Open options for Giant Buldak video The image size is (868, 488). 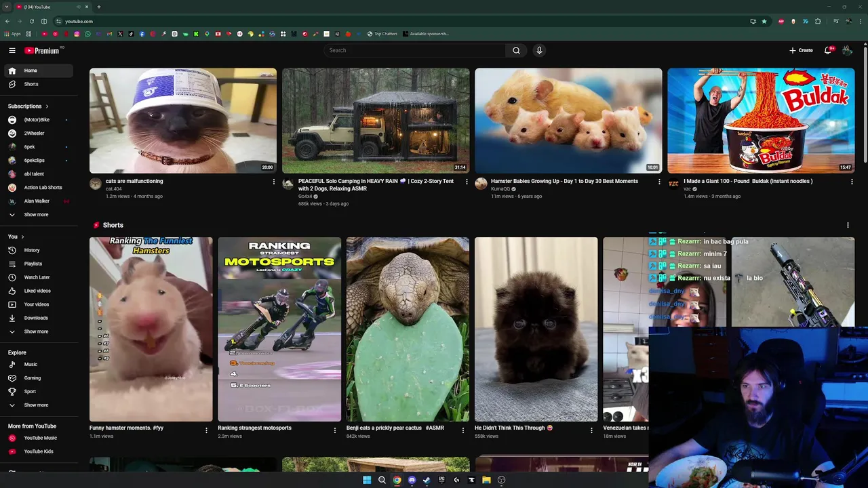[852, 182]
